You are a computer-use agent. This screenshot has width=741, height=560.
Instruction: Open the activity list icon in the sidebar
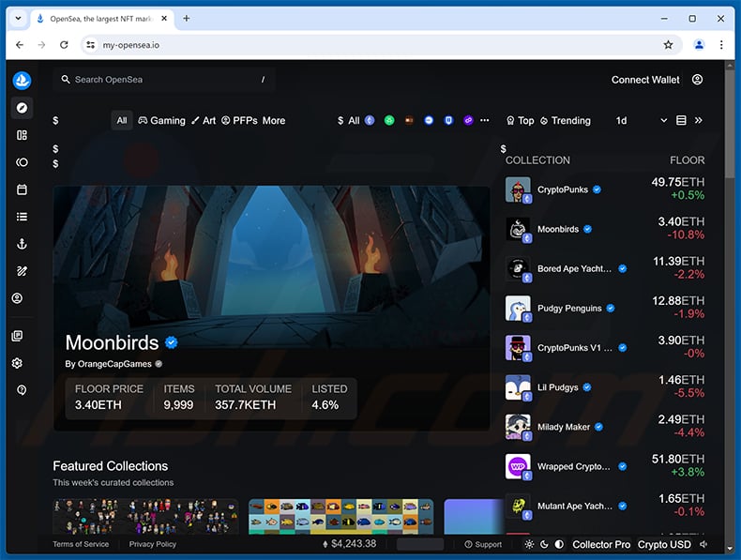coord(22,217)
